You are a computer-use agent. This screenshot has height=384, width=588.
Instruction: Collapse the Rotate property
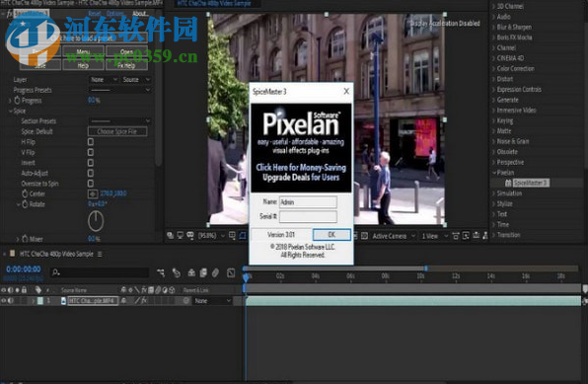coord(18,204)
